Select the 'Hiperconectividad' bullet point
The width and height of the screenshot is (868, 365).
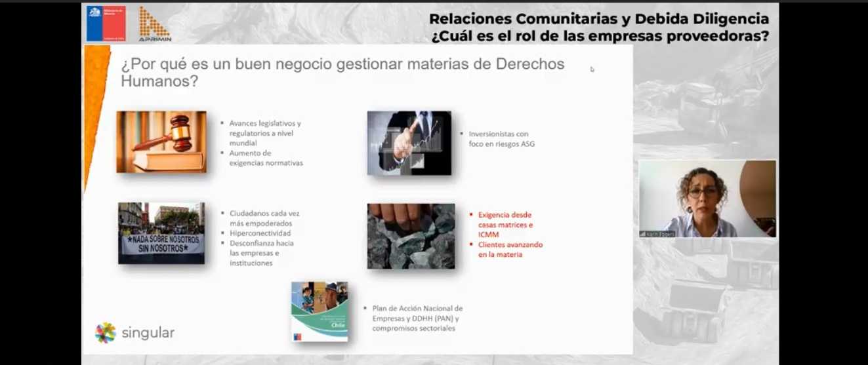tap(260, 233)
